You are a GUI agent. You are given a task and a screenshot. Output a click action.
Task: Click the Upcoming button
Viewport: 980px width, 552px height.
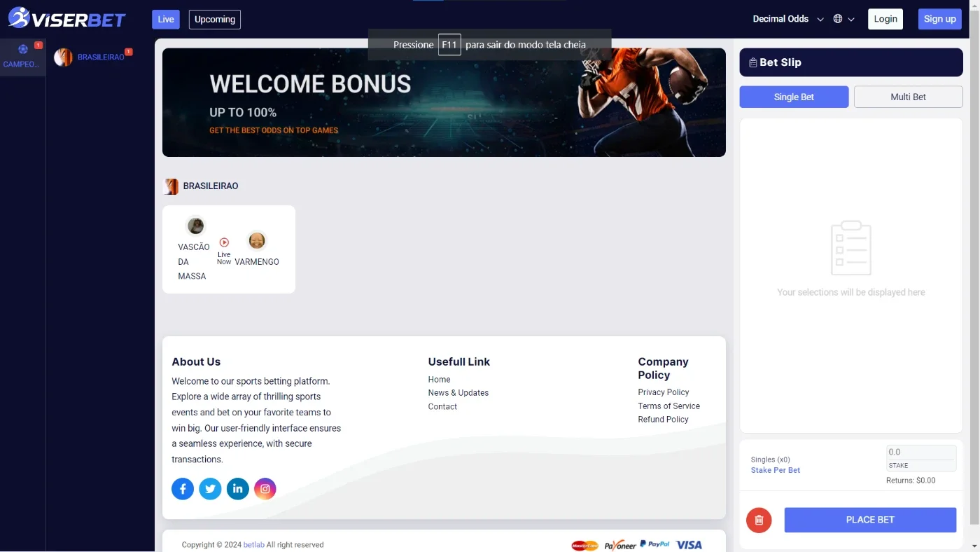pos(215,19)
